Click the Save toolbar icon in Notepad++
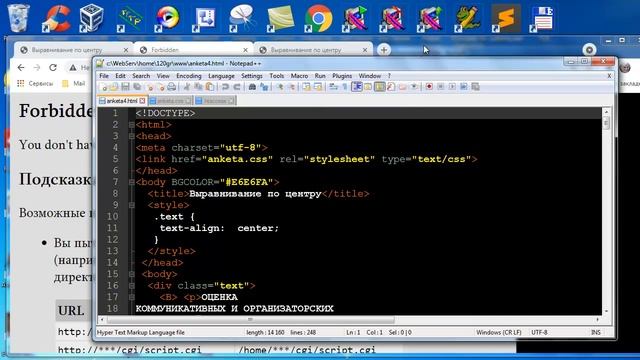Screen dimensions: 640x360 tap(126, 87)
